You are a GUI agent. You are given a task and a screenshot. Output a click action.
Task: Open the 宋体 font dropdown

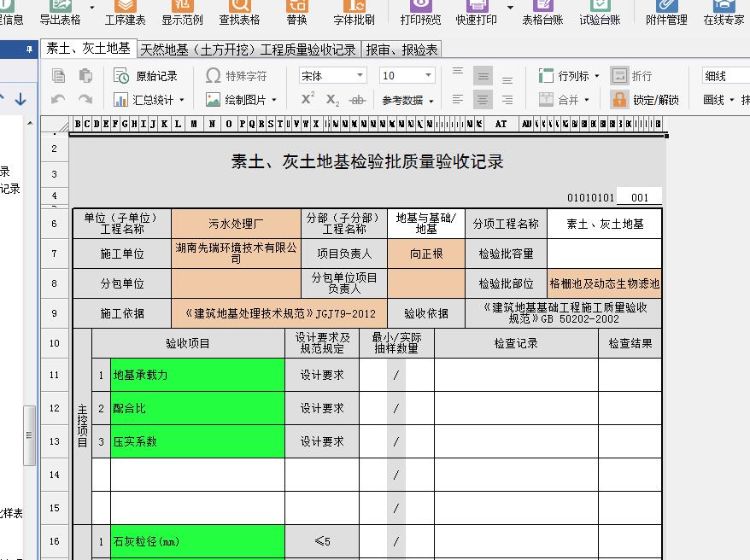332,76
